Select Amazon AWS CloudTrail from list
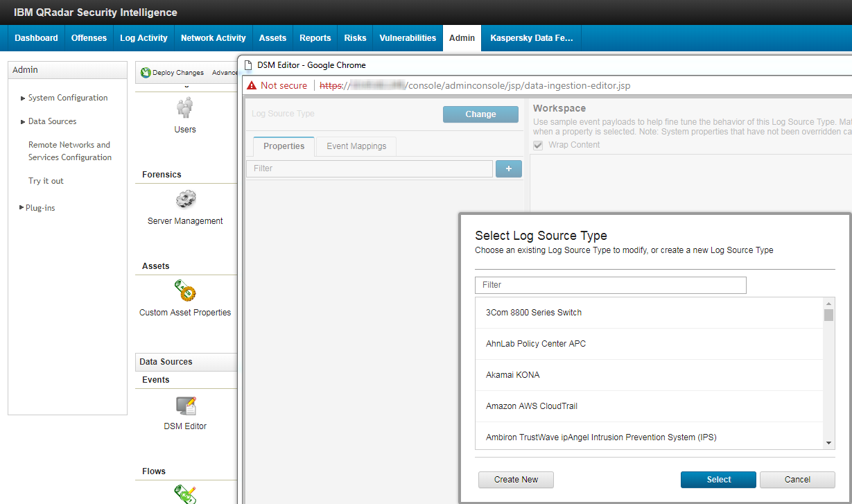Screen dimensions: 852x504 click(532, 406)
